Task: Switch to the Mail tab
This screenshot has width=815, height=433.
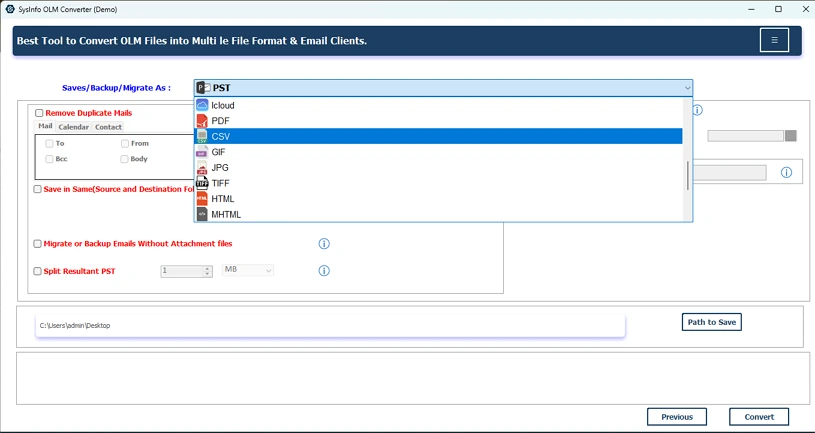Action: [x=45, y=126]
